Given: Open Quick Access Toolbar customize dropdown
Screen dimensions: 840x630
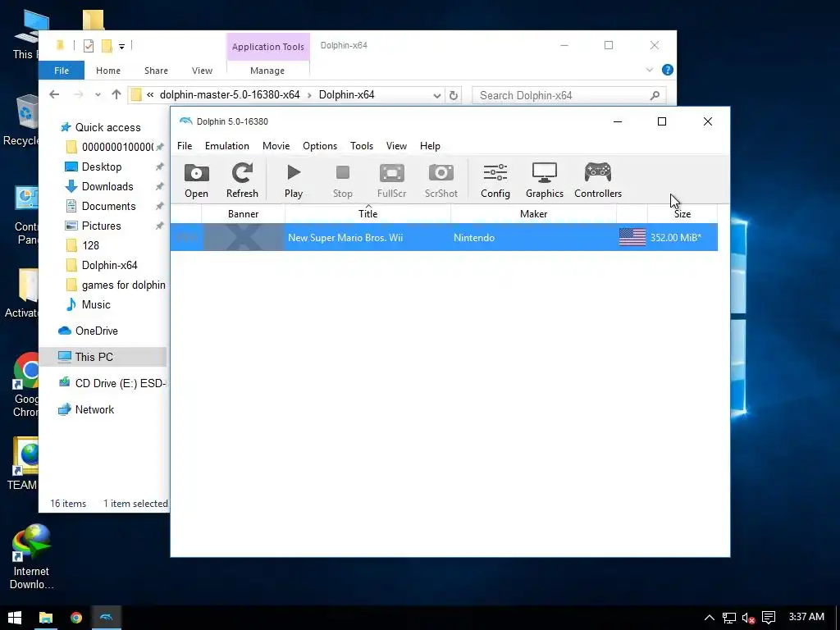Looking at the screenshot, I should [121, 47].
